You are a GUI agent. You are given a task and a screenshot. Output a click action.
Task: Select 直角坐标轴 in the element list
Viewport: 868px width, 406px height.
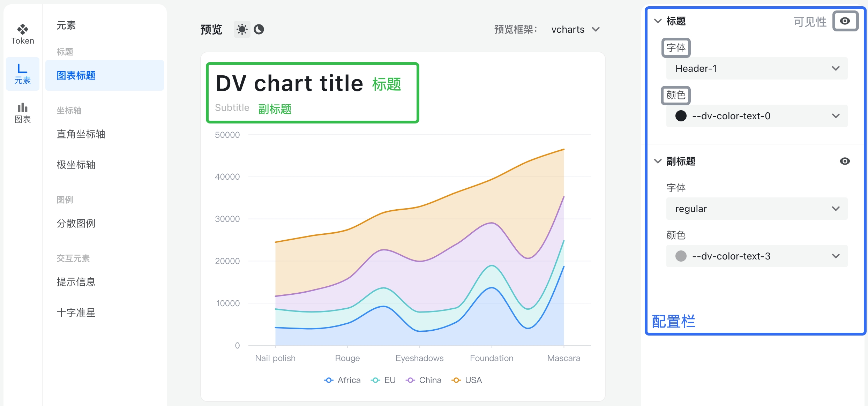[x=81, y=134]
